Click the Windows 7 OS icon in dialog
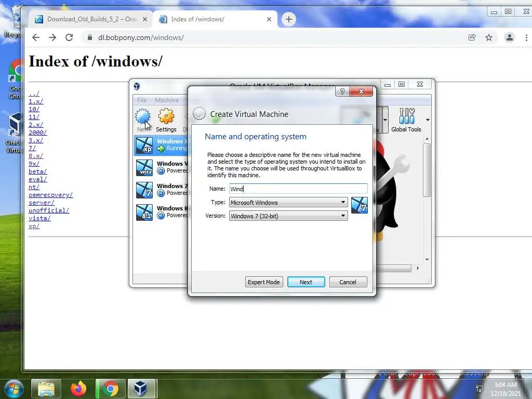This screenshot has height=399, width=532. coord(360,206)
